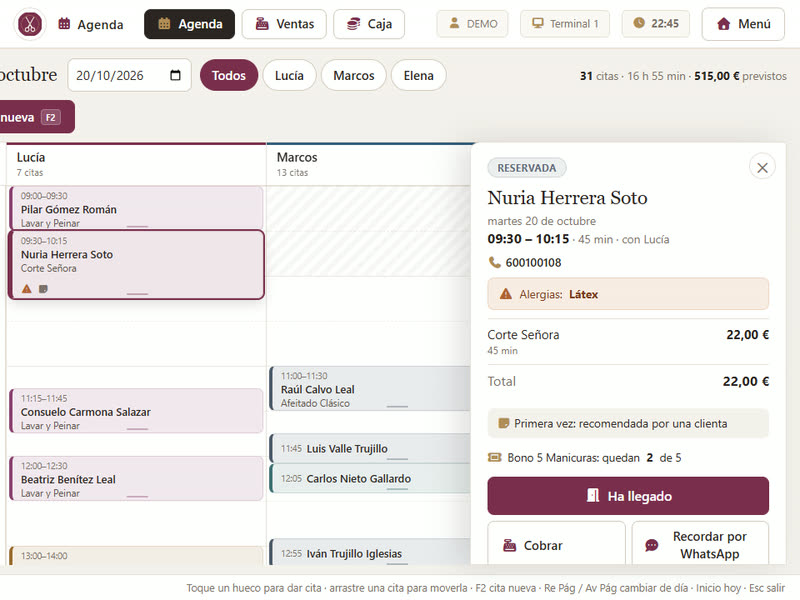Filter the agenda by Elena
Viewport: 800px width, 600px height.
(x=418, y=76)
